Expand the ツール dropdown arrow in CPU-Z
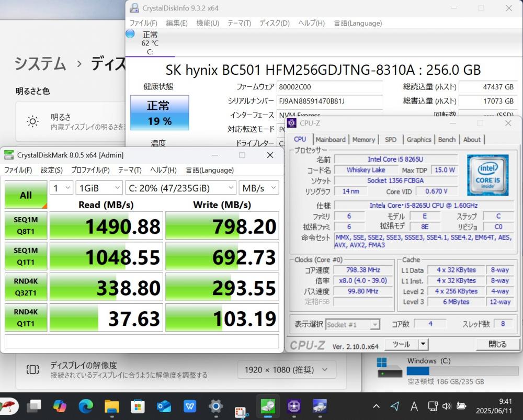The height and width of the screenshot is (420, 523). [423, 344]
